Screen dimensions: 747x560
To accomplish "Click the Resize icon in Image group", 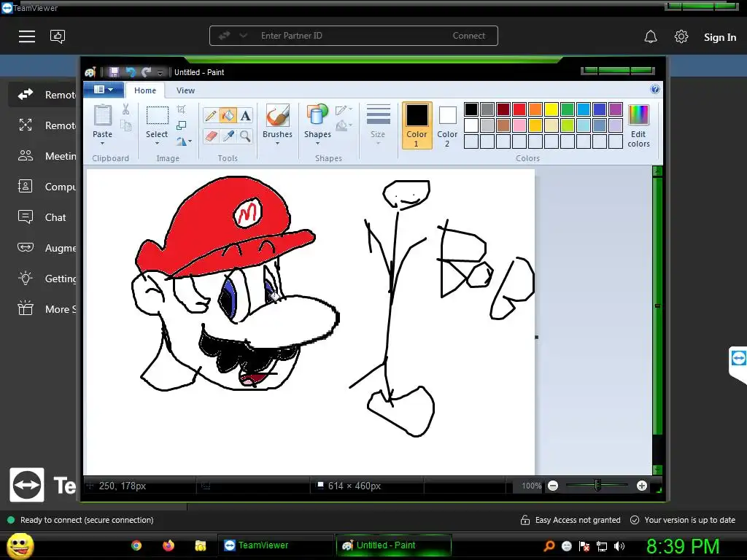I will pos(181,125).
